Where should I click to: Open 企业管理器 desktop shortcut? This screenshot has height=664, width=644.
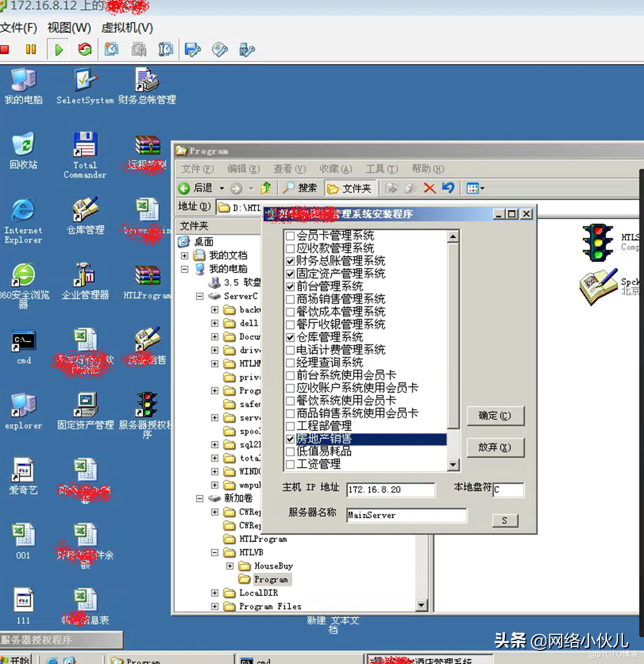point(85,281)
